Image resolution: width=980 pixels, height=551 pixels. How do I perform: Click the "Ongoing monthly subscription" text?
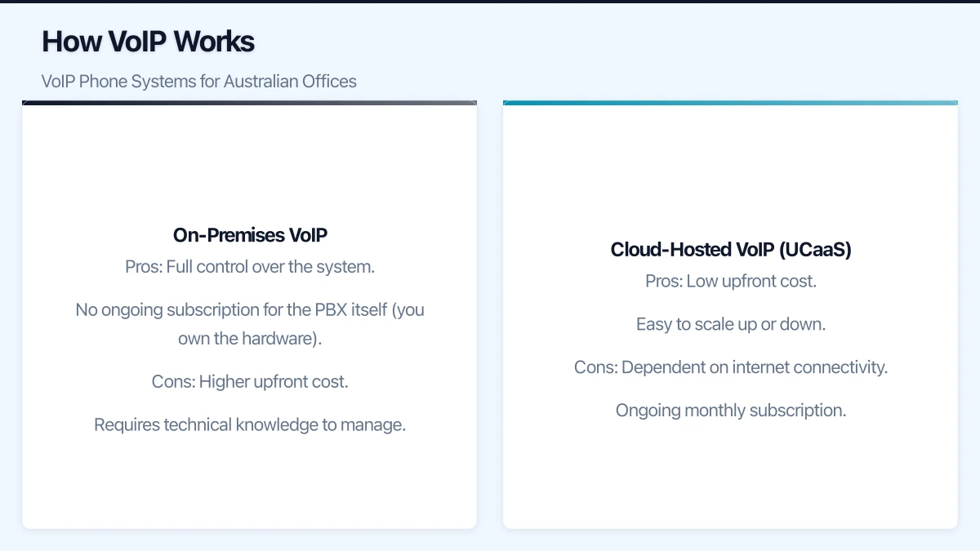point(730,411)
